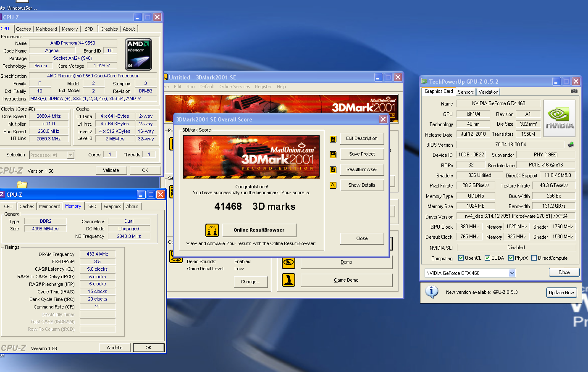Click the Edit Description button
The height and width of the screenshot is (372, 588).
point(362,139)
